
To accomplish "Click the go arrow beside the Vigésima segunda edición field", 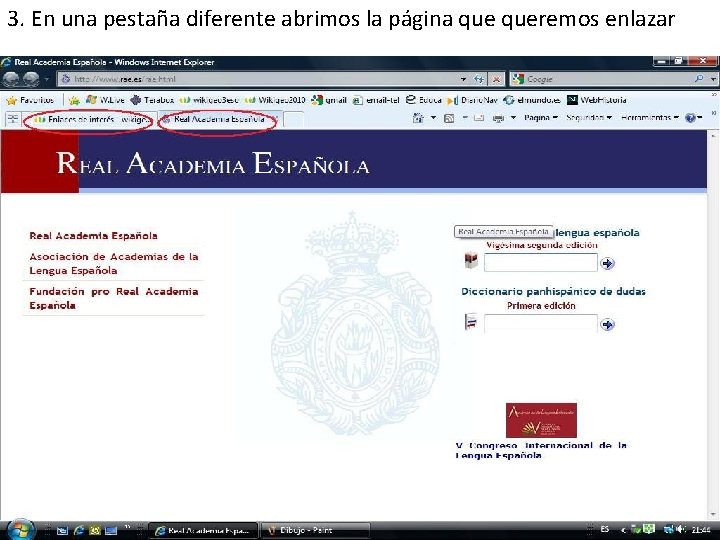I will point(608,263).
